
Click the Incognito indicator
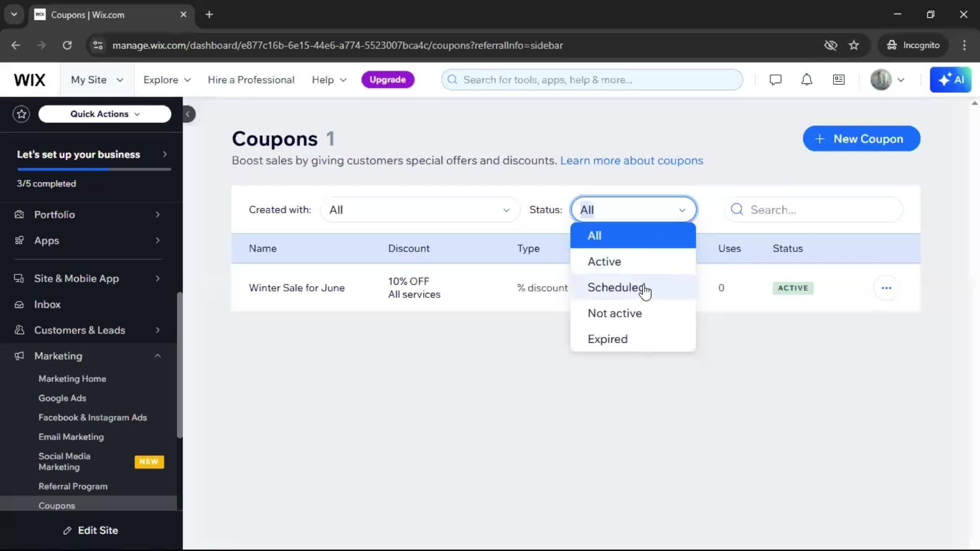913,45
